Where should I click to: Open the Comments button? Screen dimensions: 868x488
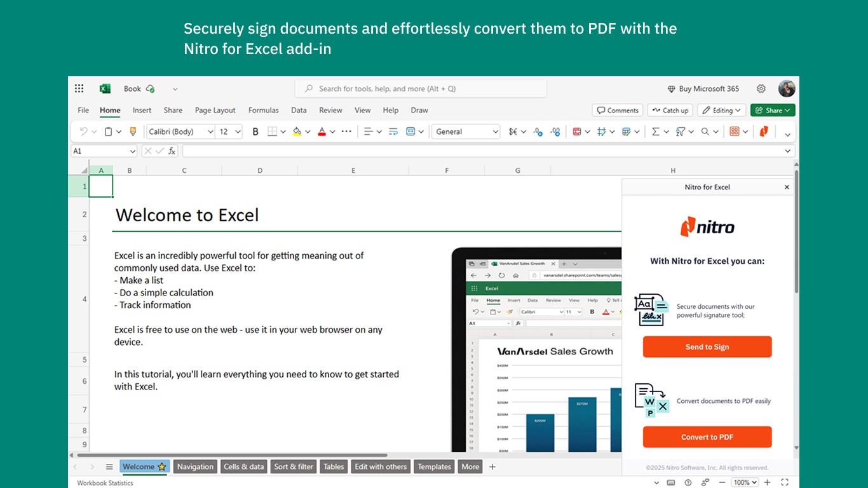coord(618,111)
